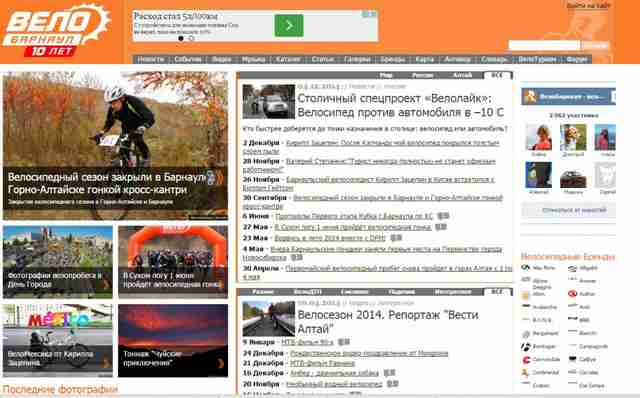This screenshot has width=640, height=398.
Task: Open the Бренды menu item
Action: (x=393, y=59)
